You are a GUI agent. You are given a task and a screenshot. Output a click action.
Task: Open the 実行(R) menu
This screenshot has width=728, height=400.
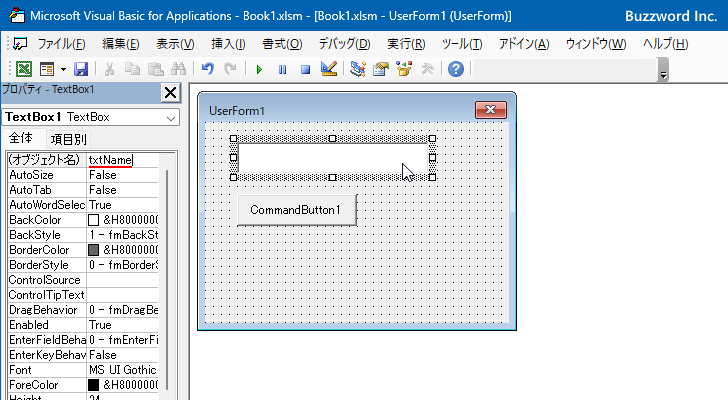(406, 44)
